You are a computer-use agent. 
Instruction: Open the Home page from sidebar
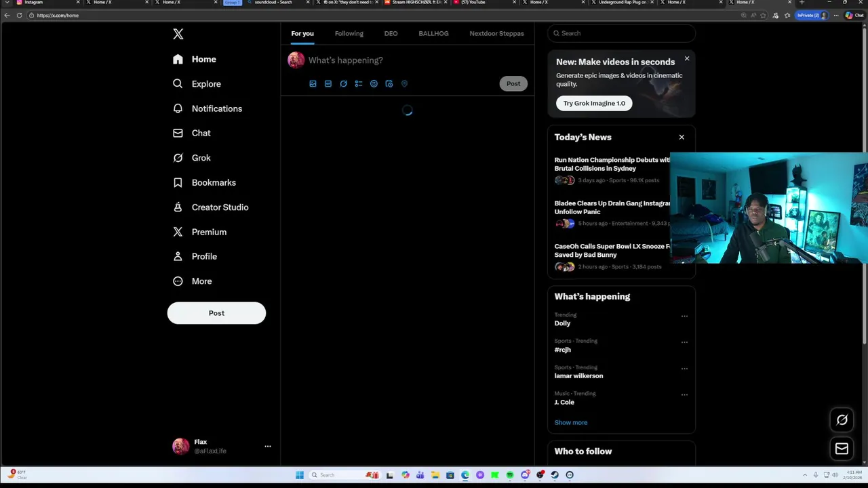coord(195,59)
